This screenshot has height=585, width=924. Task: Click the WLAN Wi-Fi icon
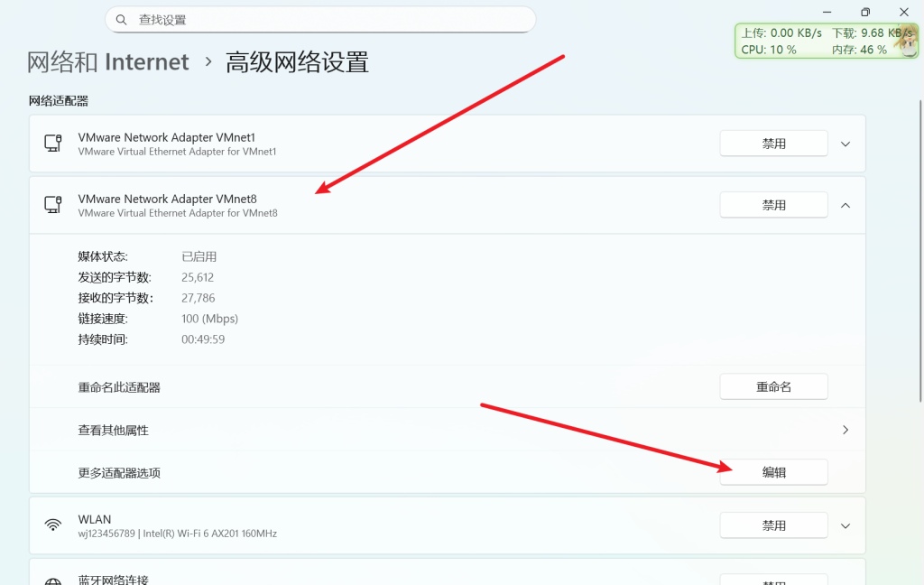(53, 525)
